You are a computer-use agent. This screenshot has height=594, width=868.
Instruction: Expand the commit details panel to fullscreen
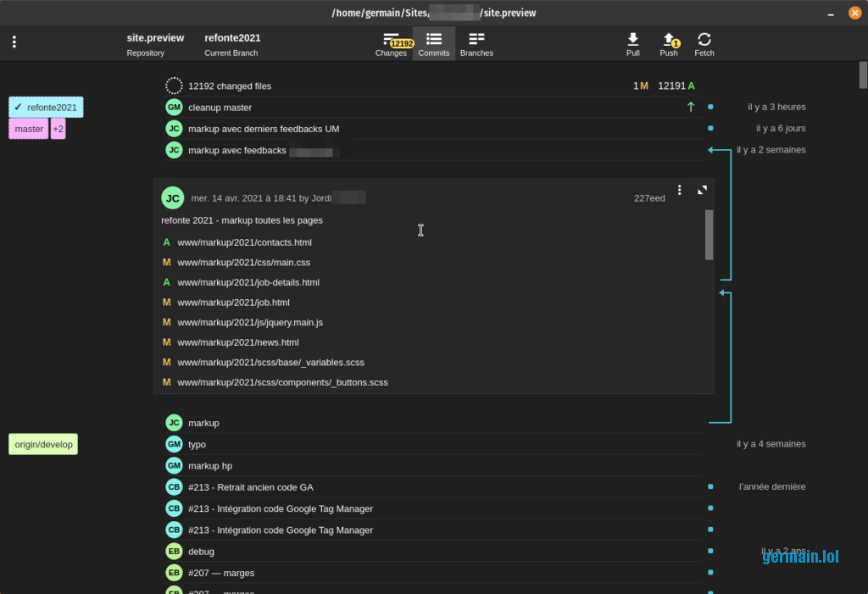pos(702,191)
